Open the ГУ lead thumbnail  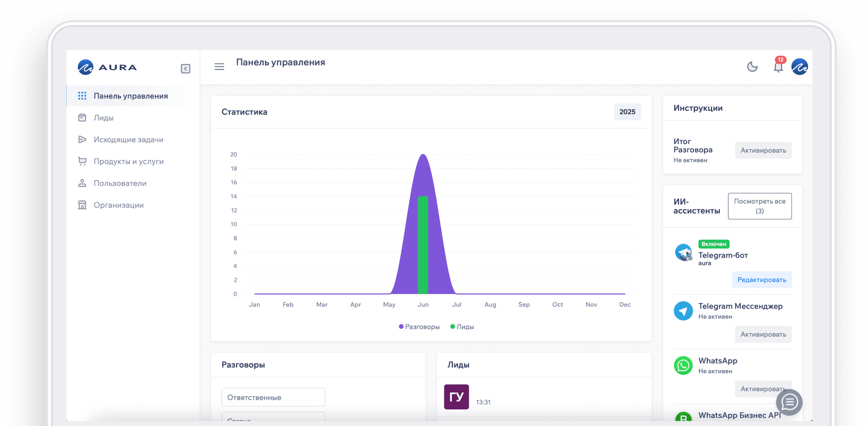[456, 397]
